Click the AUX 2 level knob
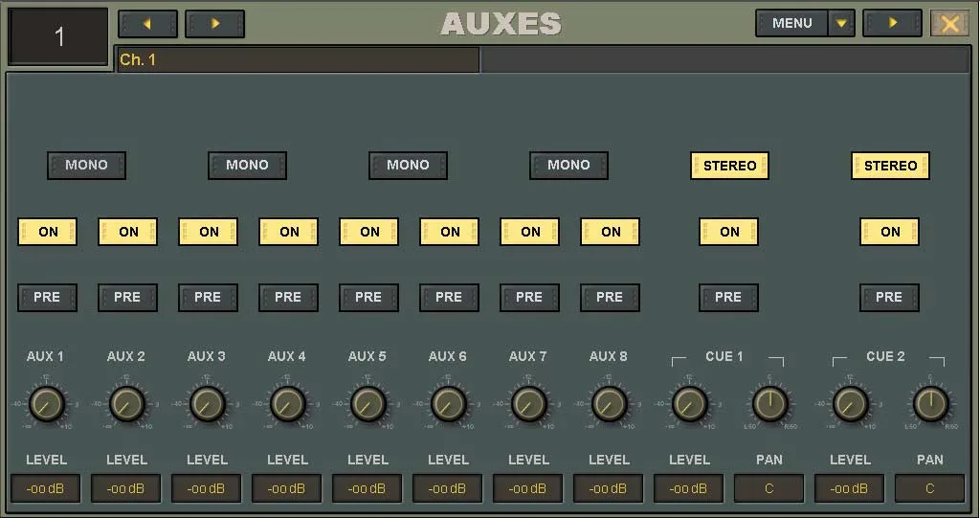 127,403
